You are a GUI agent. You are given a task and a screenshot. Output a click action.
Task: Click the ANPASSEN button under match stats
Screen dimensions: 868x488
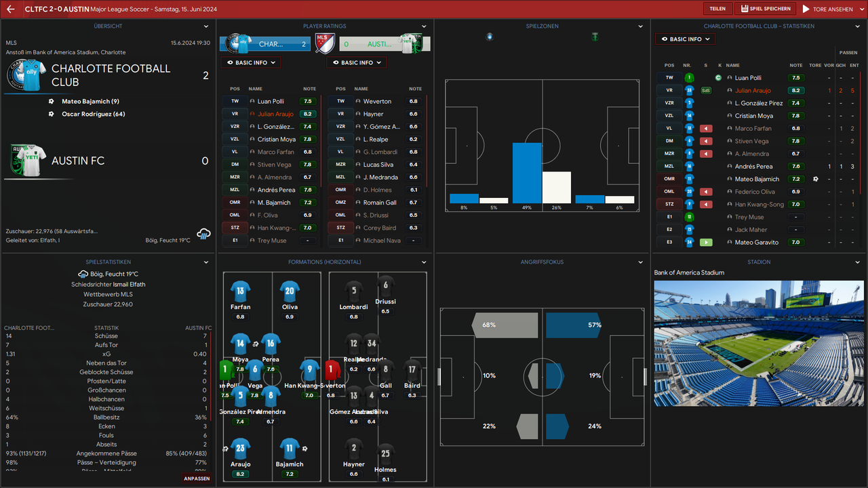(x=197, y=478)
